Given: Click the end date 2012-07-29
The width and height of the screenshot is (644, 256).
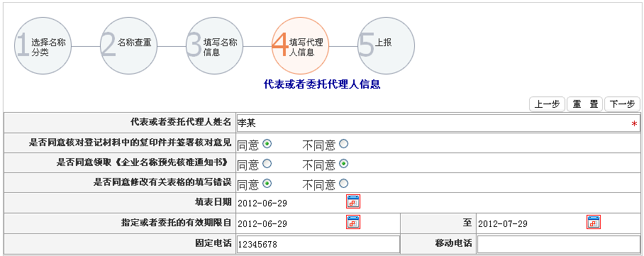Looking at the screenshot, I should coord(503,224).
